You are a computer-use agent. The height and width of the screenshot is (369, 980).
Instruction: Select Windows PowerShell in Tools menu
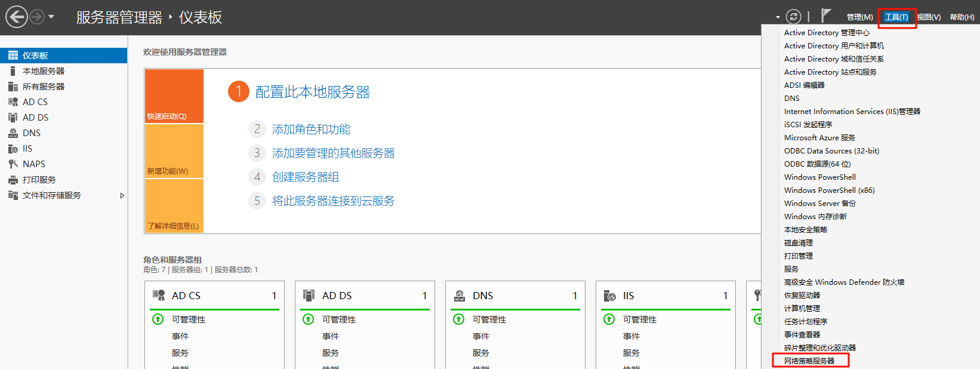(x=819, y=177)
